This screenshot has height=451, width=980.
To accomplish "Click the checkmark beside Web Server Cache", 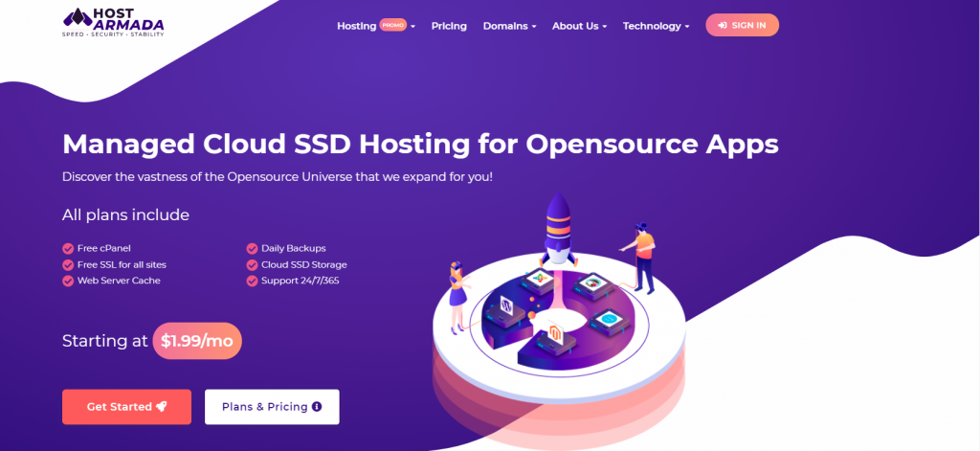I will (x=68, y=281).
